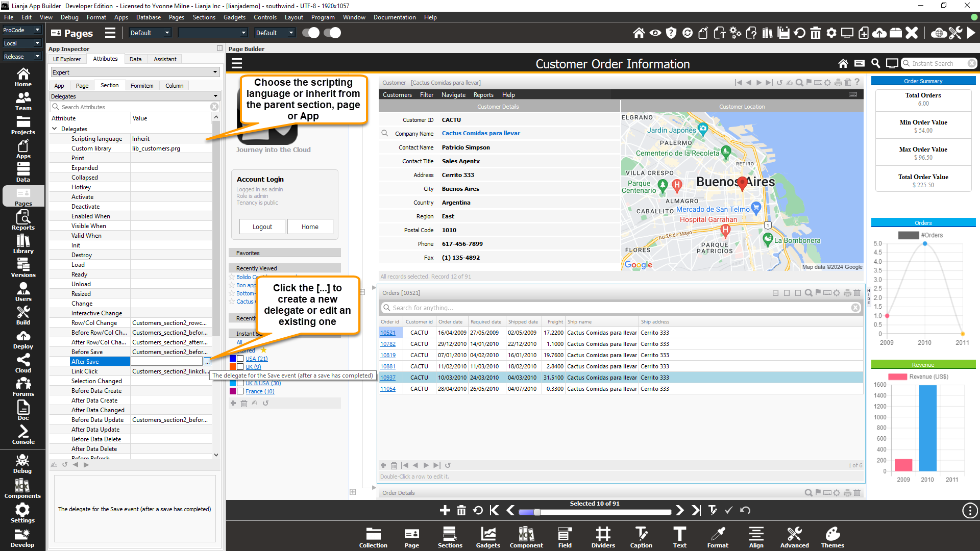This screenshot has height=551, width=980.
Task: Check the France (10) filter checkbox
Action: coord(240,391)
